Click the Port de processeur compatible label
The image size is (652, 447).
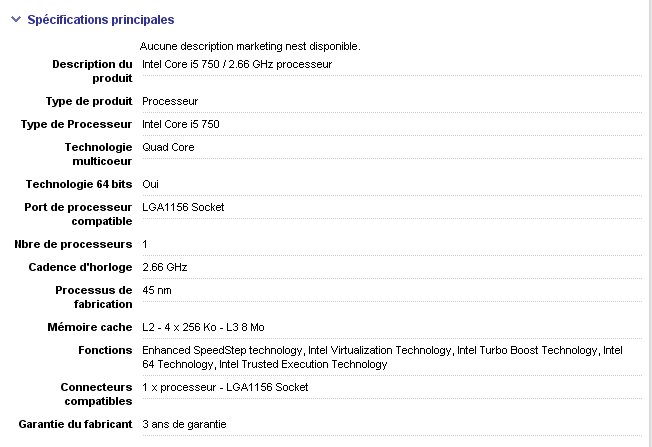[x=78, y=214]
